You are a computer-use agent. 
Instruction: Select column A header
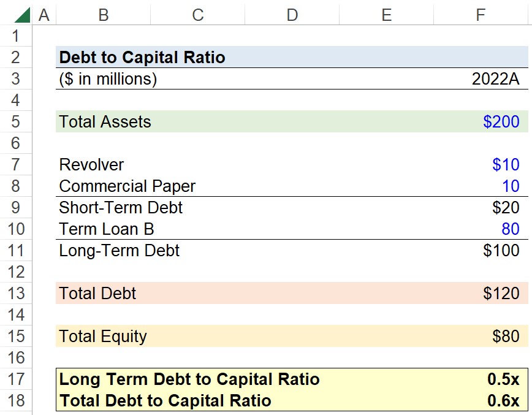(44, 15)
